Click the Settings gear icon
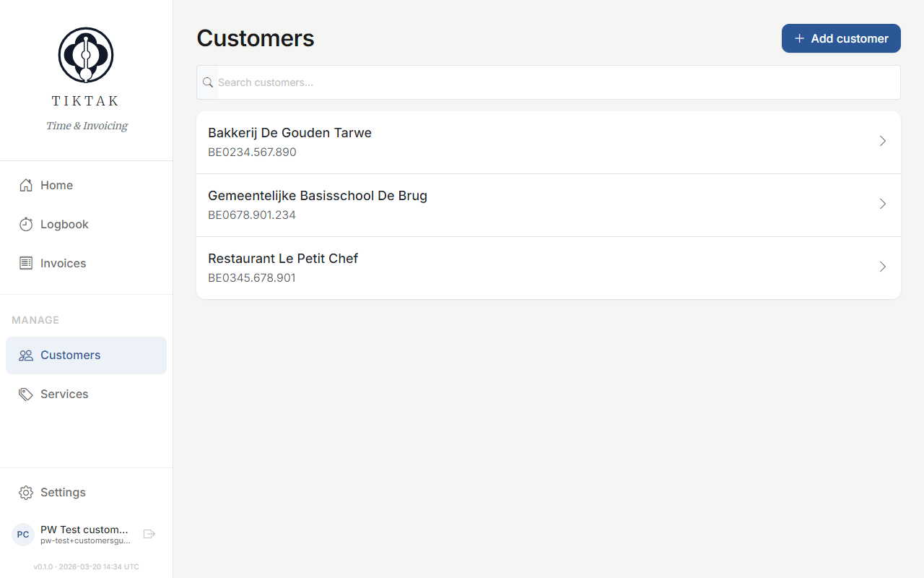The image size is (924, 578). tap(26, 492)
